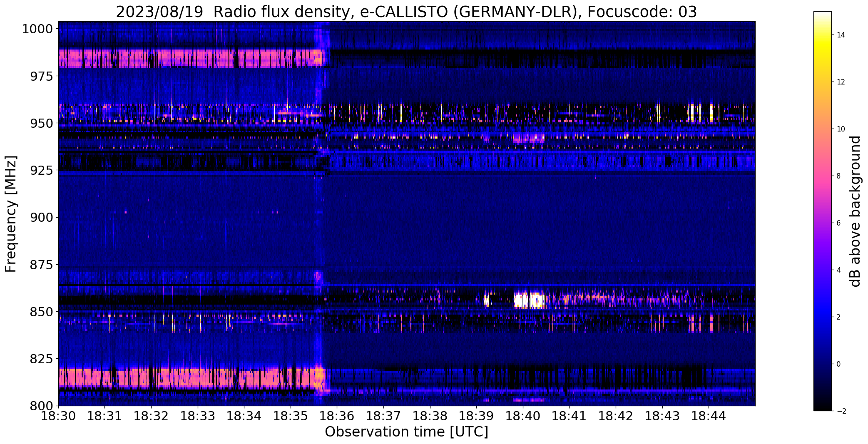Select the 875 frequency tick label
This screenshot has height=444, width=868.
[41, 265]
